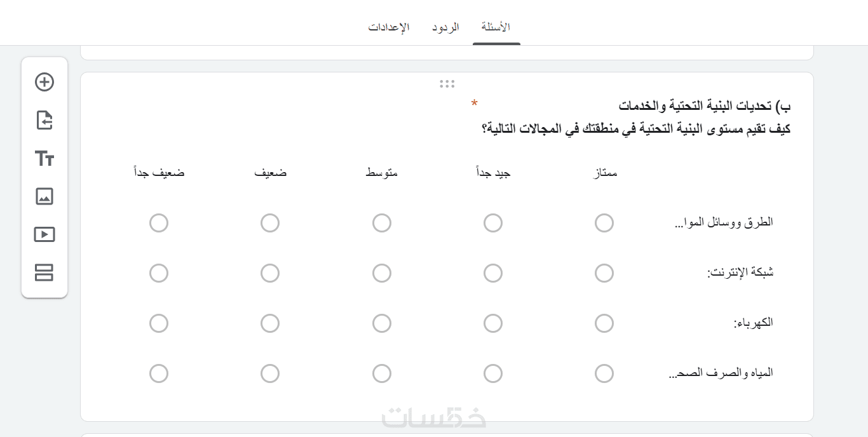Open the الإعدادات tab
This screenshot has width=868, height=437.
(389, 27)
